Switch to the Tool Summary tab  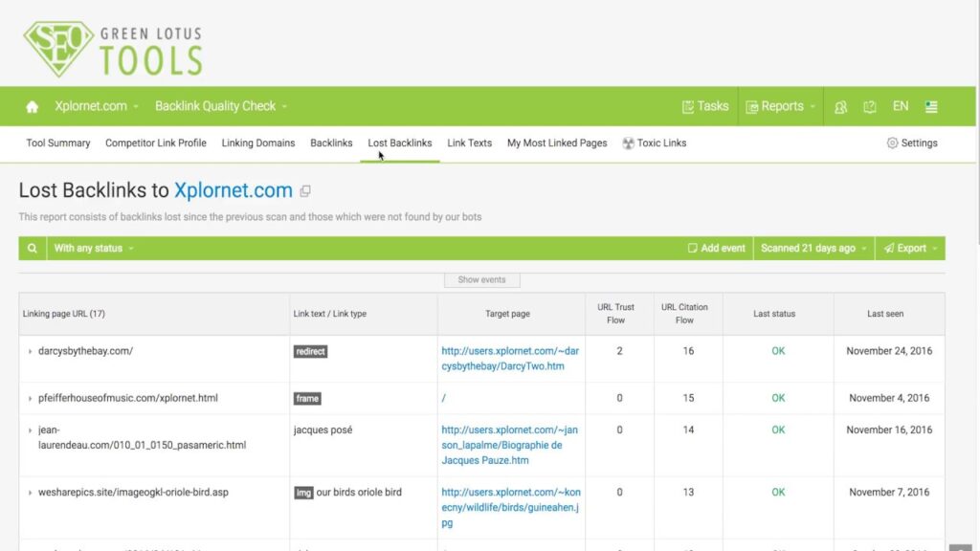coord(58,143)
